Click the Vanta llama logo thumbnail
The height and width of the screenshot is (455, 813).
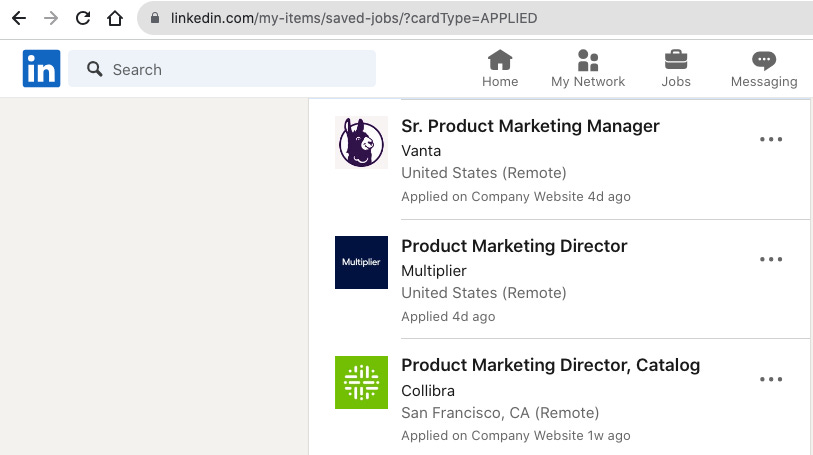click(361, 143)
